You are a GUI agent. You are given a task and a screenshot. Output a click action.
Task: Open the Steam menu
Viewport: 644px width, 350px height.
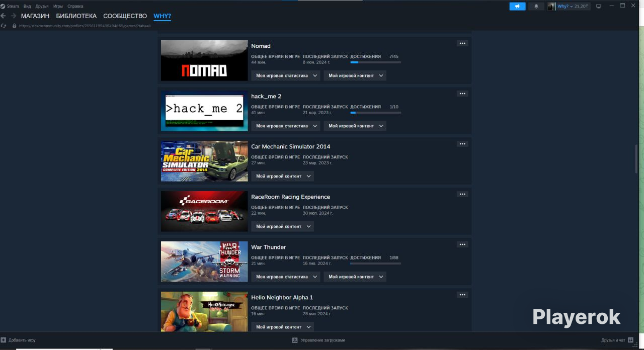click(x=13, y=6)
